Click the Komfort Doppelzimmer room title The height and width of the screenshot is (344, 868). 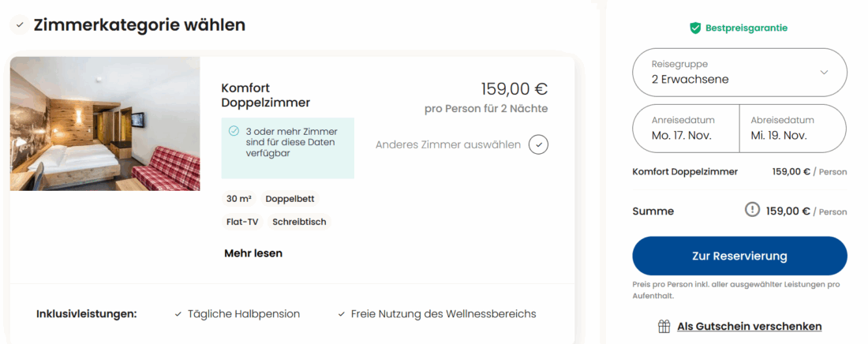265,95
